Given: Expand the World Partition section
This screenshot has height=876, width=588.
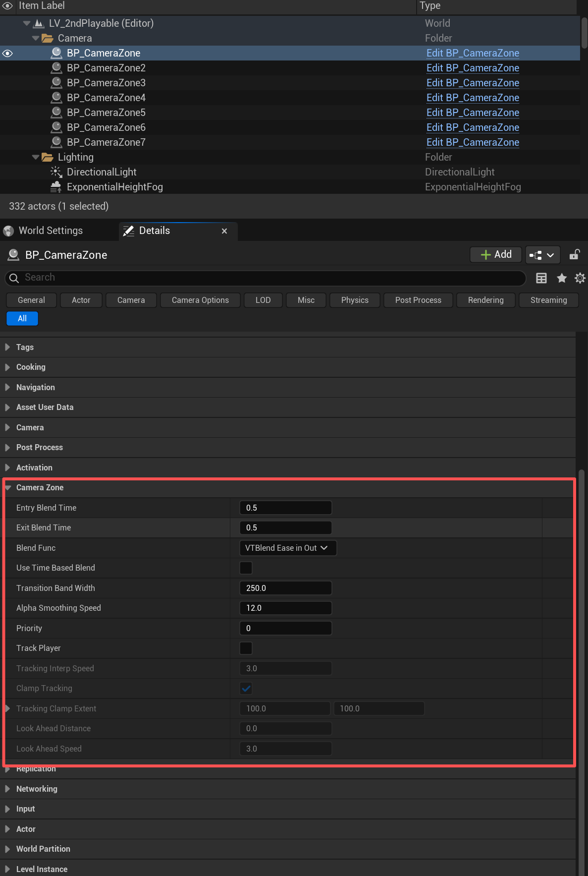Looking at the screenshot, I should coord(7,849).
